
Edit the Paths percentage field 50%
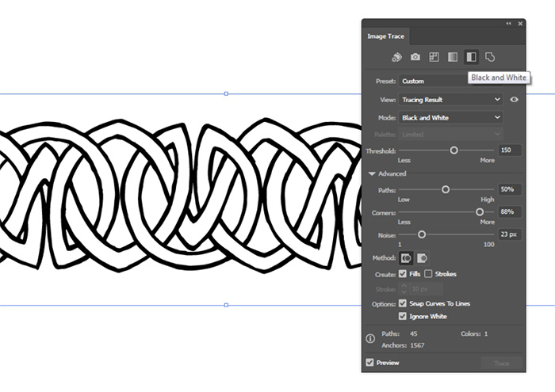click(510, 189)
